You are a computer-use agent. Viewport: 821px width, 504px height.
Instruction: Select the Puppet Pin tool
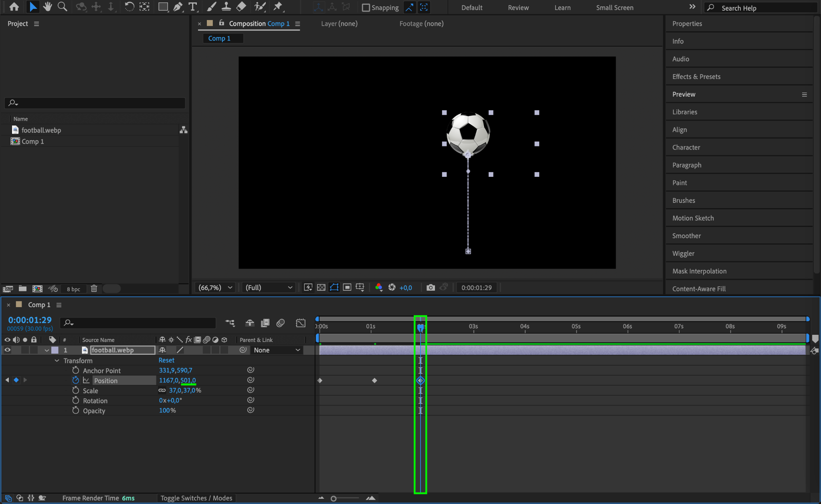(277, 7)
